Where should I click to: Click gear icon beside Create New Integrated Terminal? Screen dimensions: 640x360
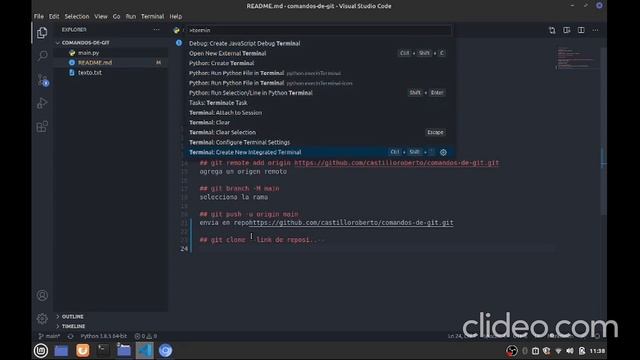[x=443, y=152]
